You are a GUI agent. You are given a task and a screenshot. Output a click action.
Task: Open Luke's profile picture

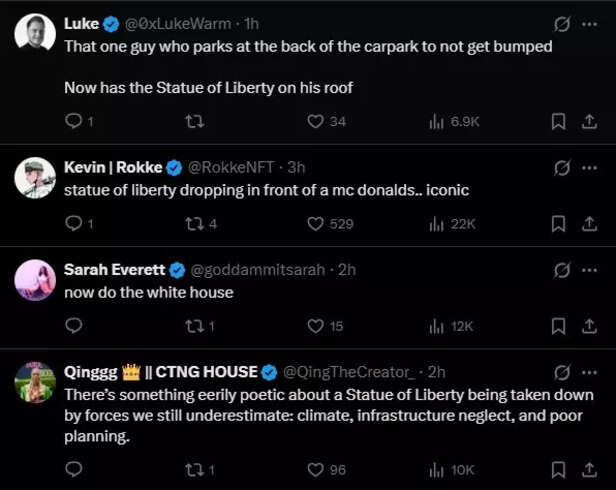coord(35,33)
